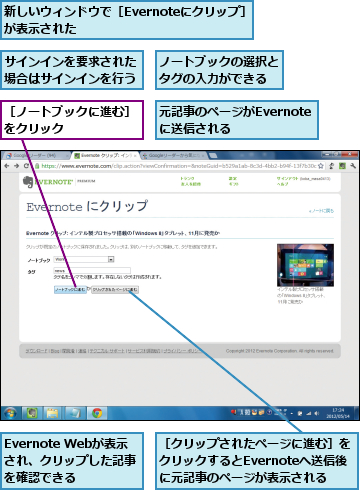
Task: Open Evernote from the taskbar
Action: pyautogui.click(x=32, y=413)
